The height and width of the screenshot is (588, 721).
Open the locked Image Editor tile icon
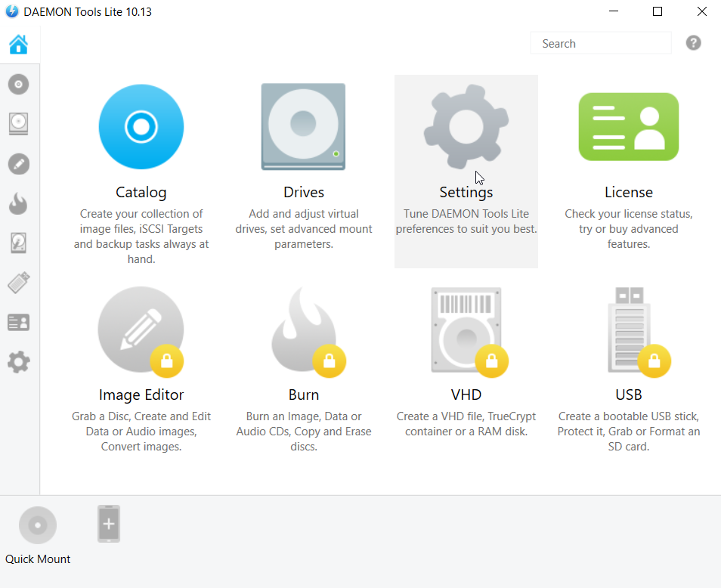point(141,330)
